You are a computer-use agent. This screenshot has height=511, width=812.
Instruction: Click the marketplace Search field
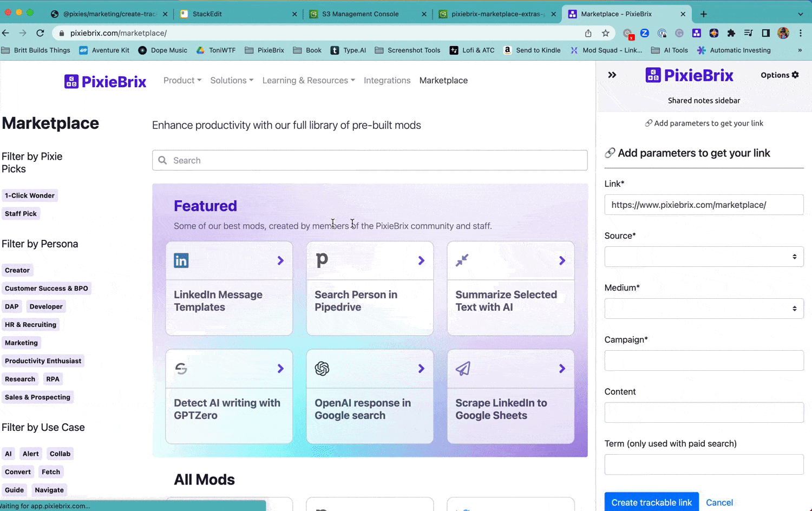pyautogui.click(x=370, y=160)
